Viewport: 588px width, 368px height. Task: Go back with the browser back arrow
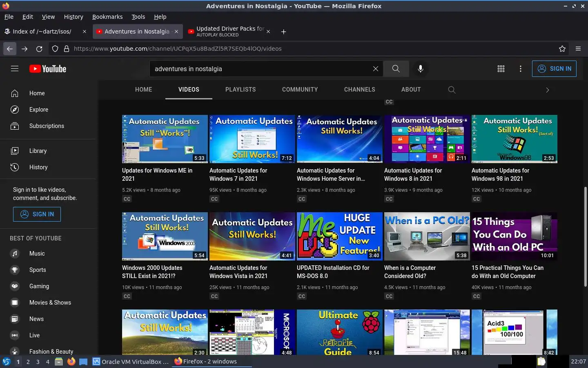point(10,49)
